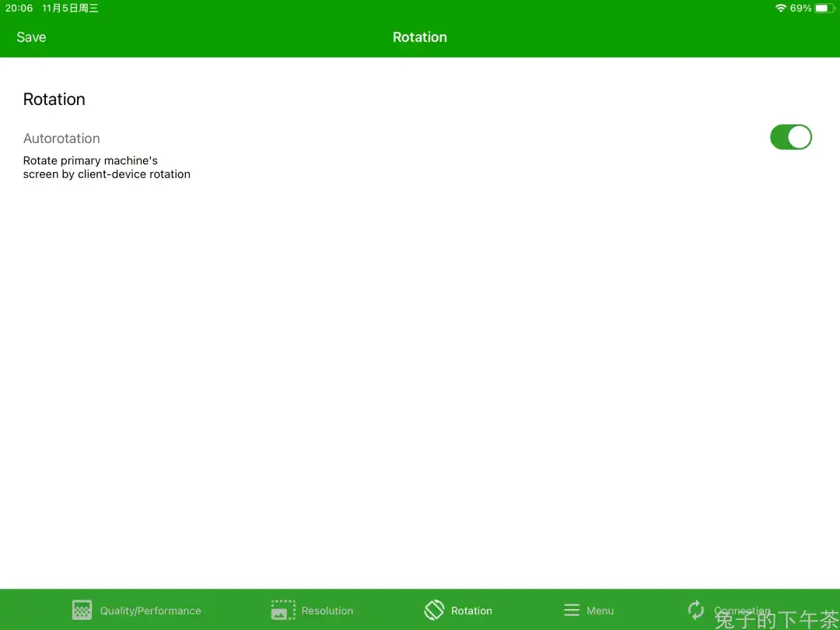Tap the 69% battery percentage text
This screenshot has width=840, height=630.
pyautogui.click(x=800, y=8)
